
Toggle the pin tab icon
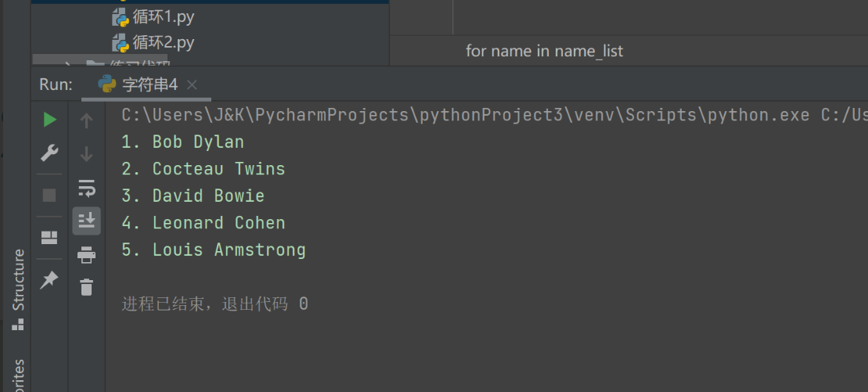coord(49,279)
